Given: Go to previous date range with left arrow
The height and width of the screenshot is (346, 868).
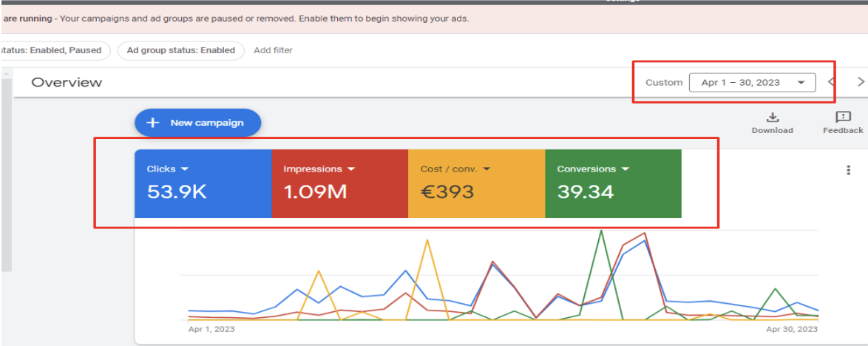Looking at the screenshot, I should 831,82.
